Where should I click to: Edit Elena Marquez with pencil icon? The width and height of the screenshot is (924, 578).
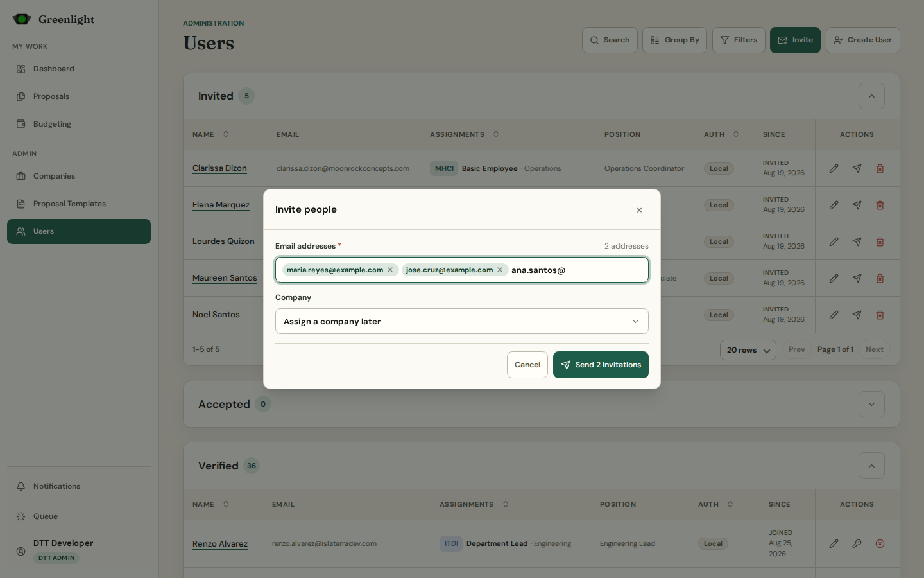tap(834, 205)
